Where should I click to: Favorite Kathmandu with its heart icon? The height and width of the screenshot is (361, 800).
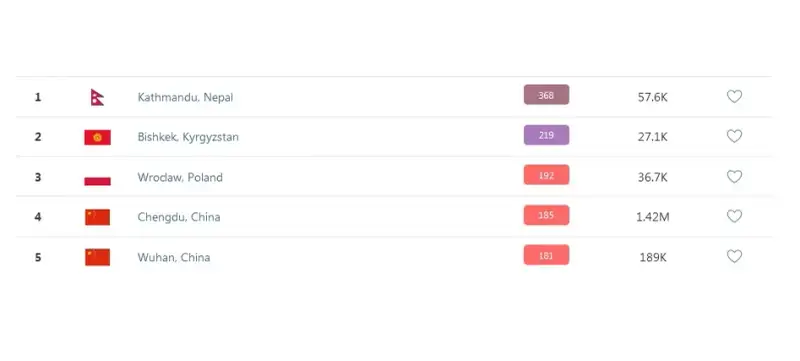(x=734, y=96)
